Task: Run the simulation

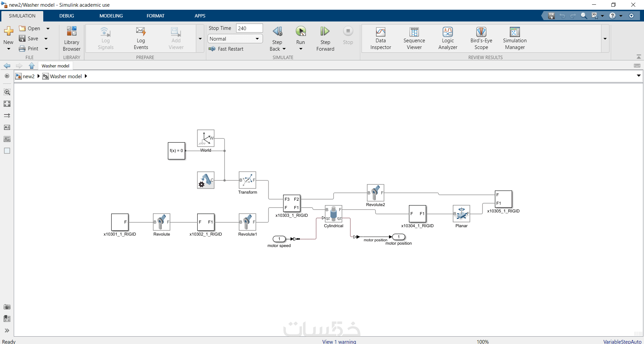Action: 301,32
